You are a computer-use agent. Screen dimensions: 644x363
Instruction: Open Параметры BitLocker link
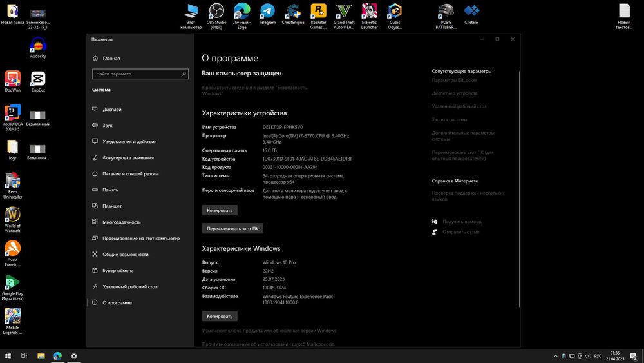pyautogui.click(x=454, y=80)
